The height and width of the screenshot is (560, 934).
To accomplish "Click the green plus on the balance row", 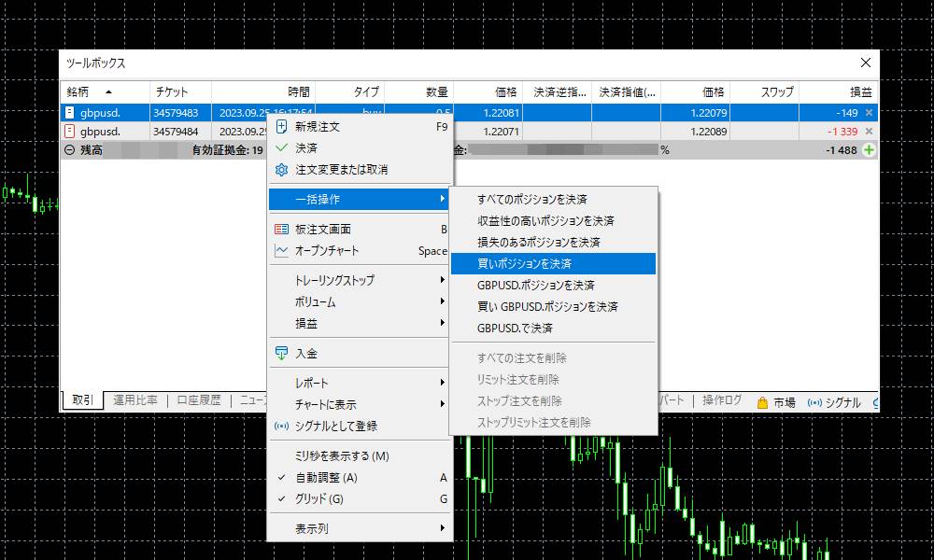I will 869,151.
